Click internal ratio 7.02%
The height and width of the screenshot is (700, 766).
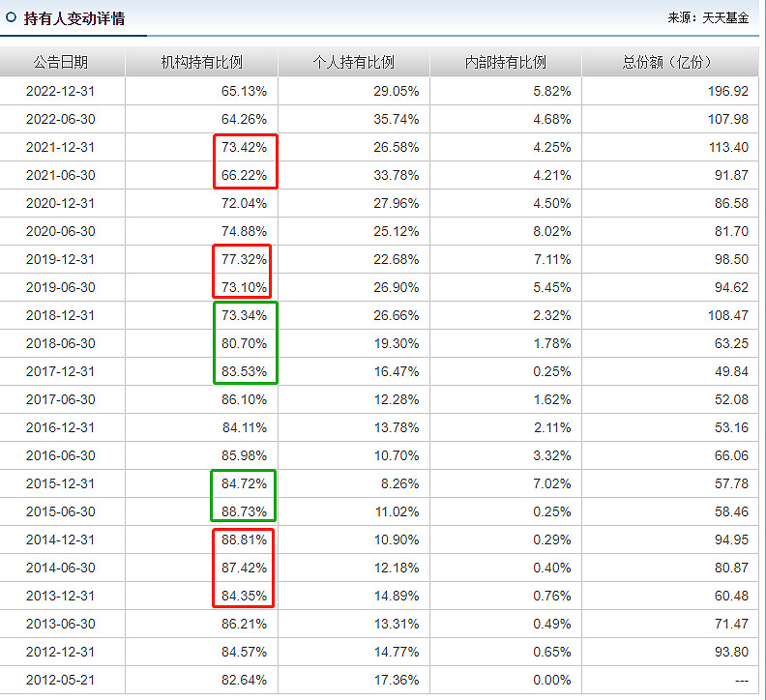(x=552, y=483)
